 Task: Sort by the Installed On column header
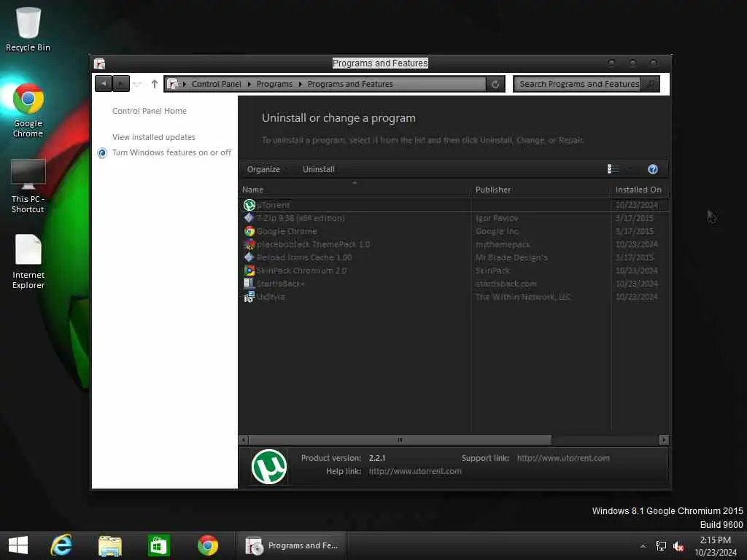[639, 190]
